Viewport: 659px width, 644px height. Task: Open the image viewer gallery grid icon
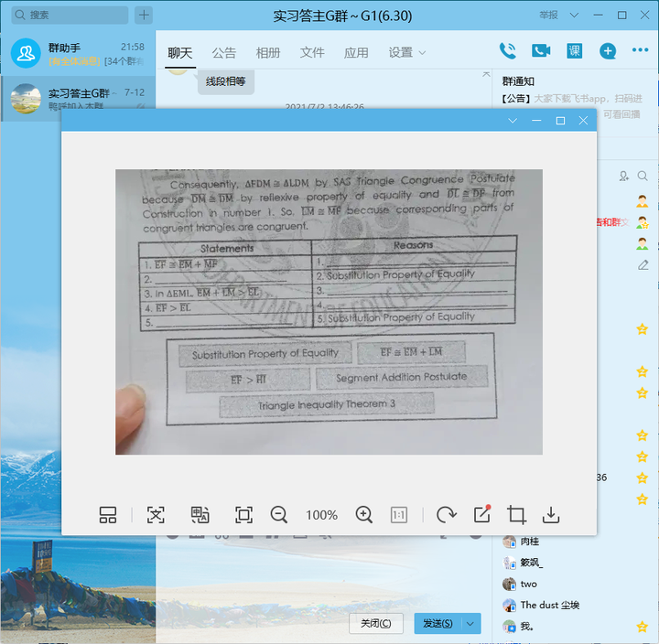[108, 515]
